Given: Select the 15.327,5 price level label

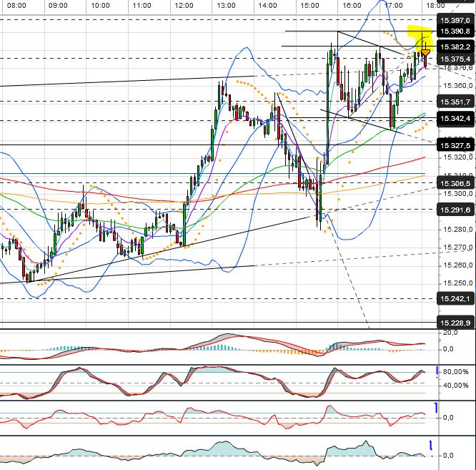Looking at the screenshot, I should click(x=455, y=145).
